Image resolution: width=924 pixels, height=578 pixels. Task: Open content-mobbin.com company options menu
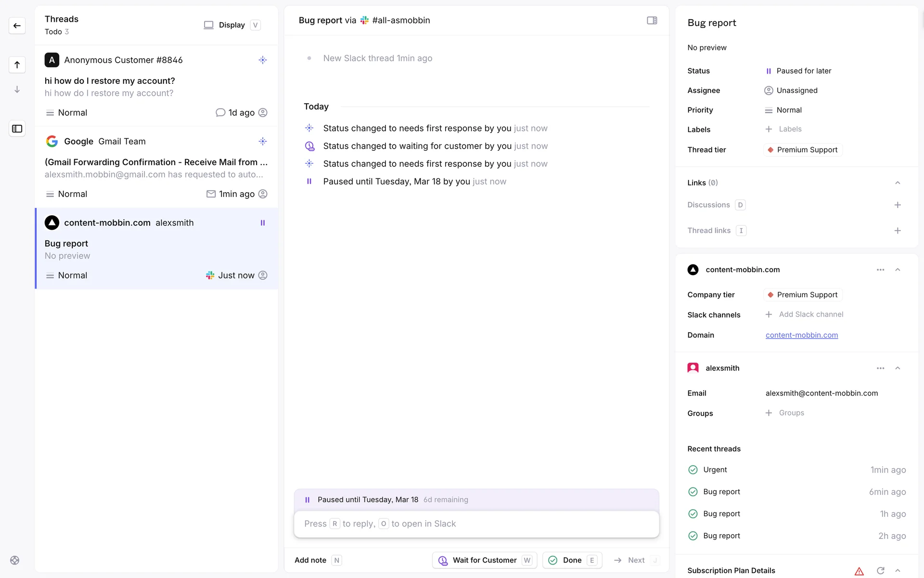880,270
